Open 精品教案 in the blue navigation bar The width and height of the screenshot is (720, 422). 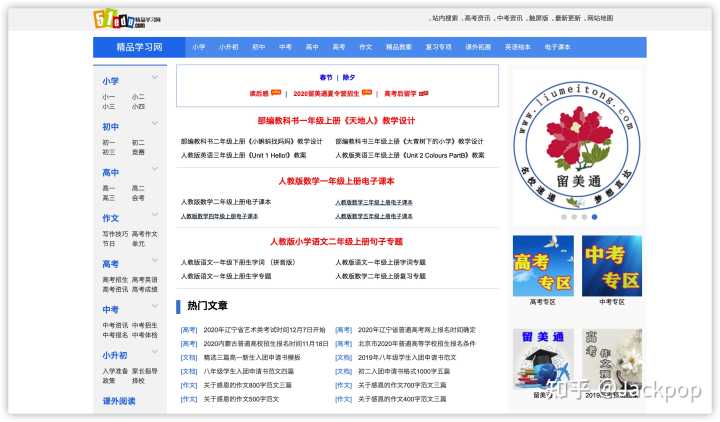coord(399,47)
